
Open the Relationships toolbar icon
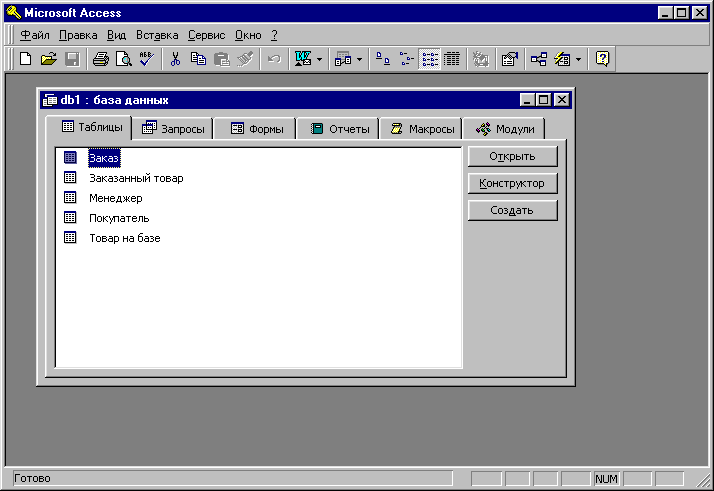tap(539, 59)
